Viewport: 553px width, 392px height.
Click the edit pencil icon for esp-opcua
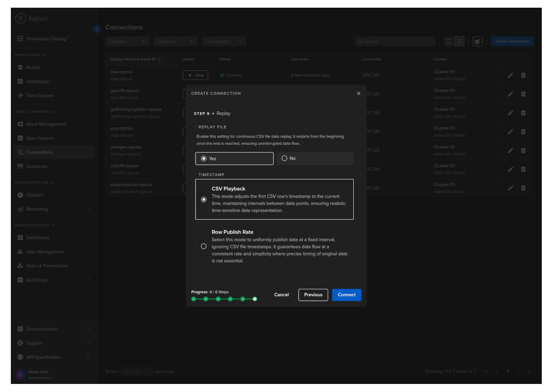510,75
